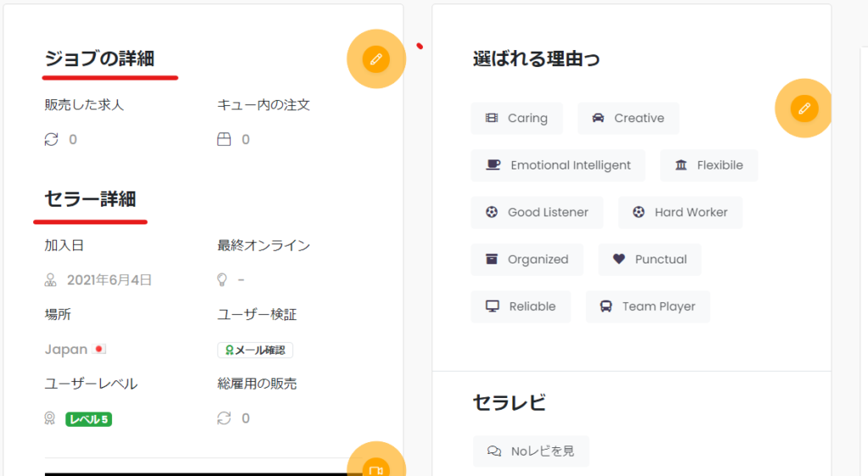This screenshot has height=476, width=868.
Task: Click the キュー内の注文 label
Action: [264, 104]
